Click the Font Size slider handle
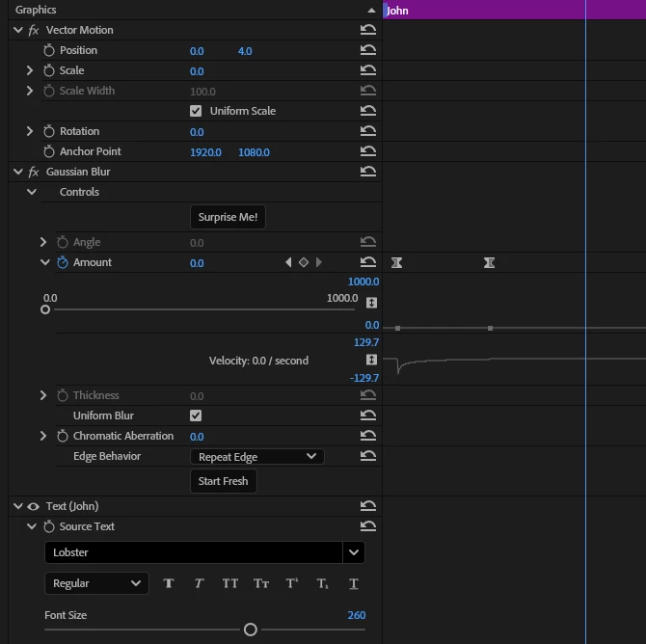This screenshot has width=646, height=644. [251, 630]
